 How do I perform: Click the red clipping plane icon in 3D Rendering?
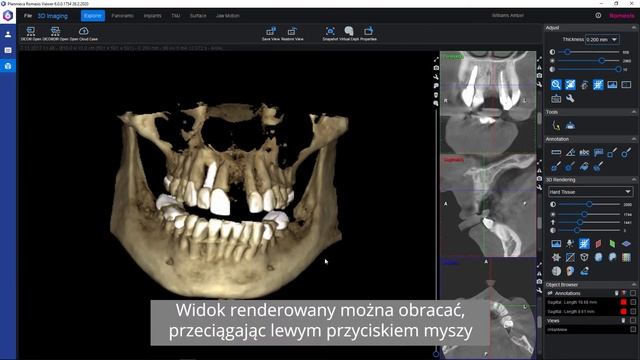coord(598,244)
